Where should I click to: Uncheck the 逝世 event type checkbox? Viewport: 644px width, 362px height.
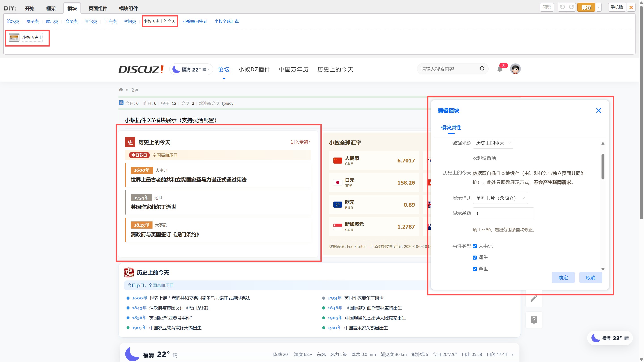[x=475, y=269]
